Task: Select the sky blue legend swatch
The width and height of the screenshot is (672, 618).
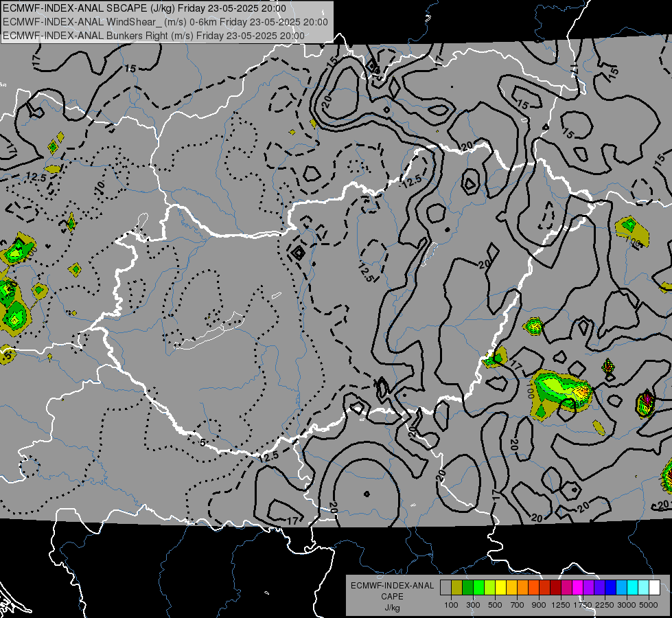Action: 621,587
